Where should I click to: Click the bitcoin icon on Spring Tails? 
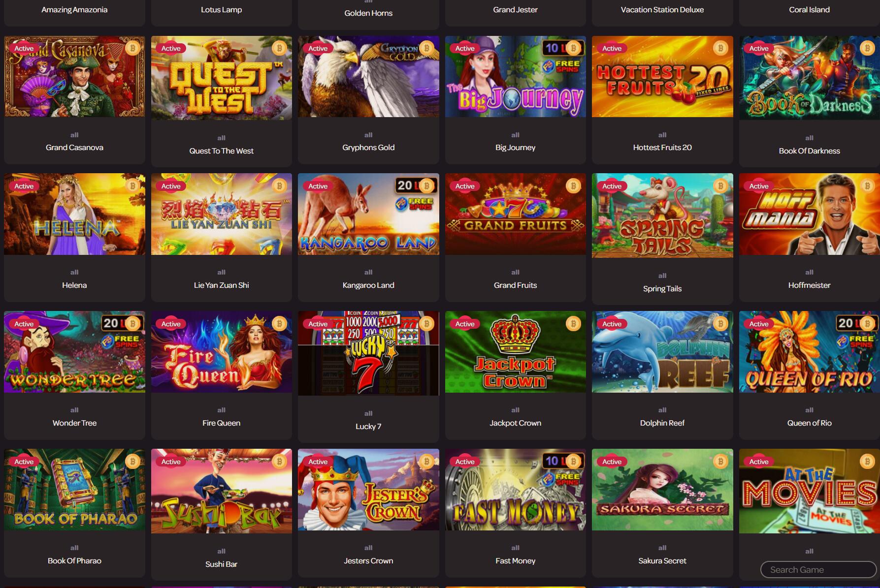pyautogui.click(x=720, y=186)
